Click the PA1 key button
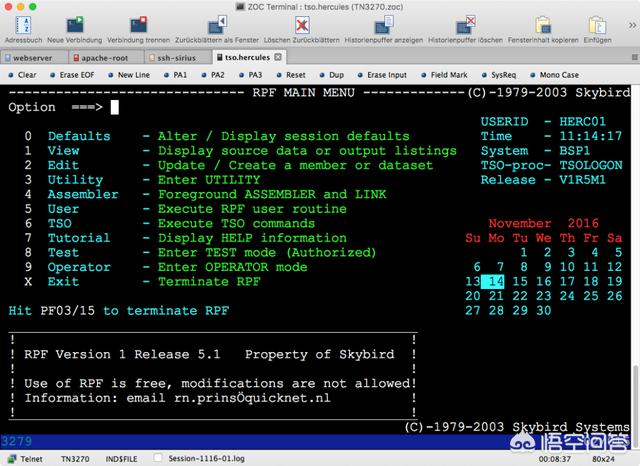640x466 pixels. tap(176, 75)
